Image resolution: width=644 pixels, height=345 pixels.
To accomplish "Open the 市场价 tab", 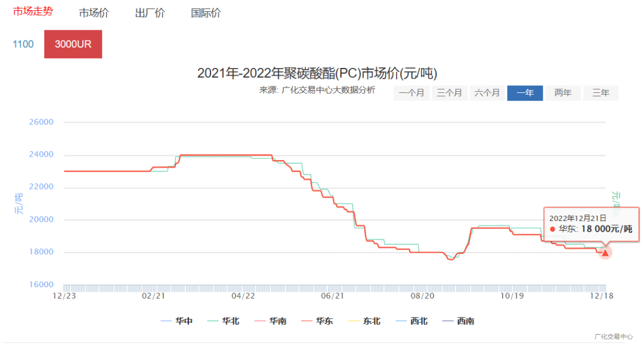I will 94,13.
